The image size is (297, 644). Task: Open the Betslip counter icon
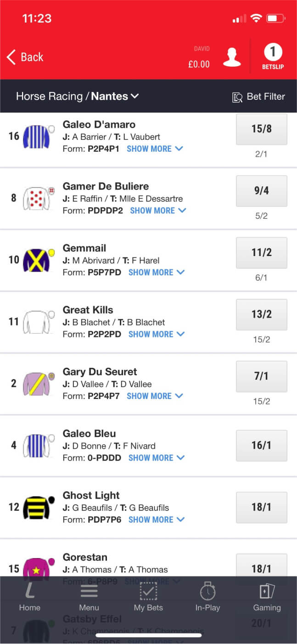[x=273, y=56]
